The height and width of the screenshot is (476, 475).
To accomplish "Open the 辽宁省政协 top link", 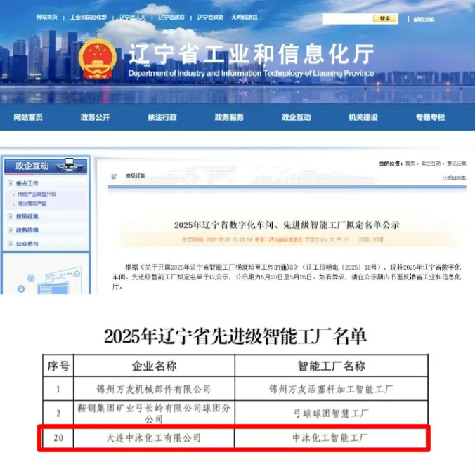I will click(x=210, y=18).
